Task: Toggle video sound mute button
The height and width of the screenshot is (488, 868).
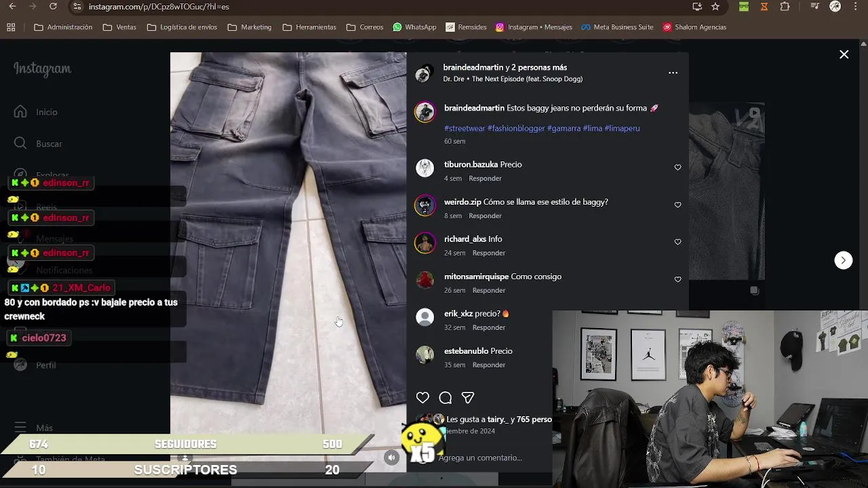Action: (x=391, y=457)
